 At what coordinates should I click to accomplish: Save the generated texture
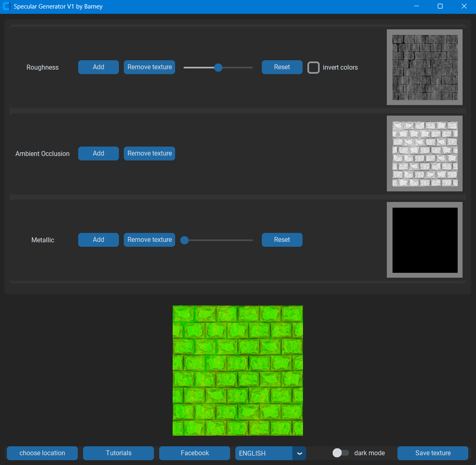(433, 453)
